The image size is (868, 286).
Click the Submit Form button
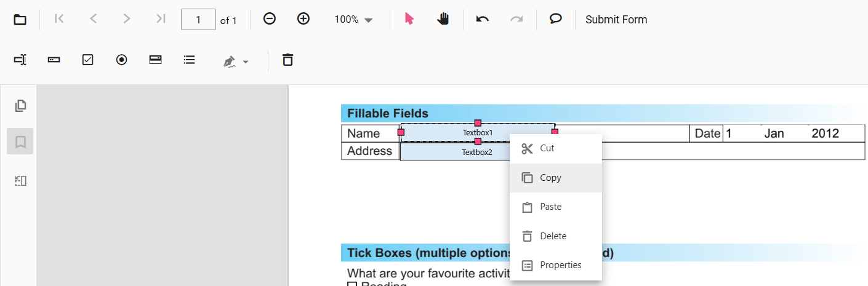click(616, 20)
